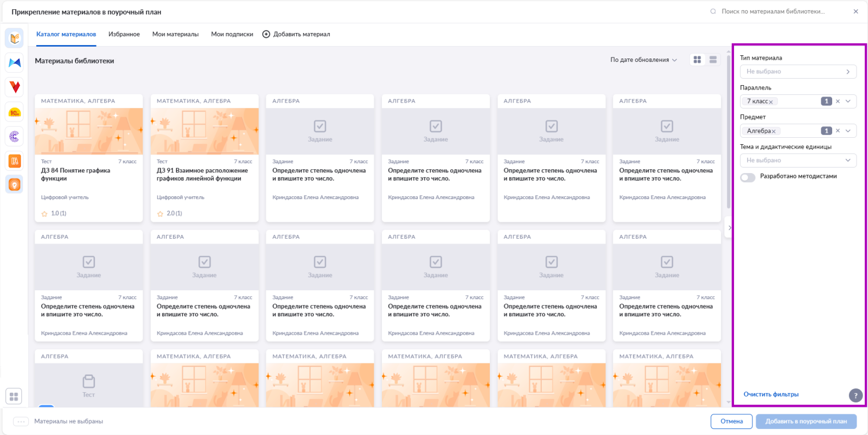The image size is (868, 435).
Task: Click Очистить фильтры link
Action: click(x=771, y=394)
